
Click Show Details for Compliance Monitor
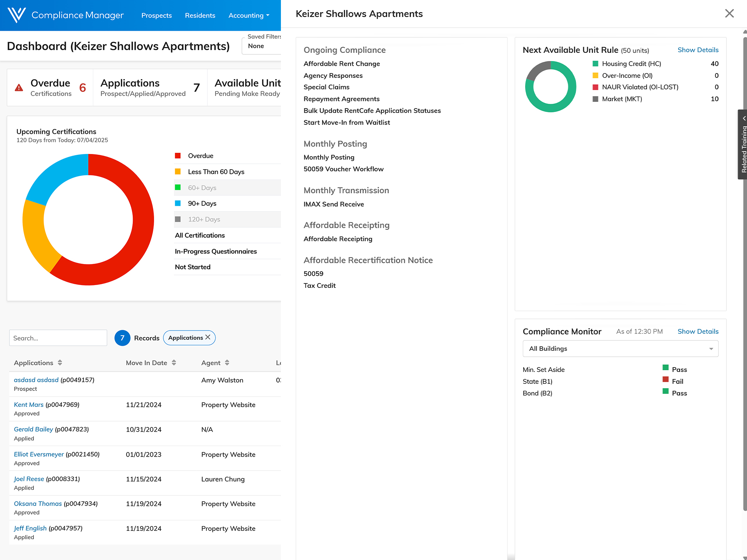[x=698, y=331]
